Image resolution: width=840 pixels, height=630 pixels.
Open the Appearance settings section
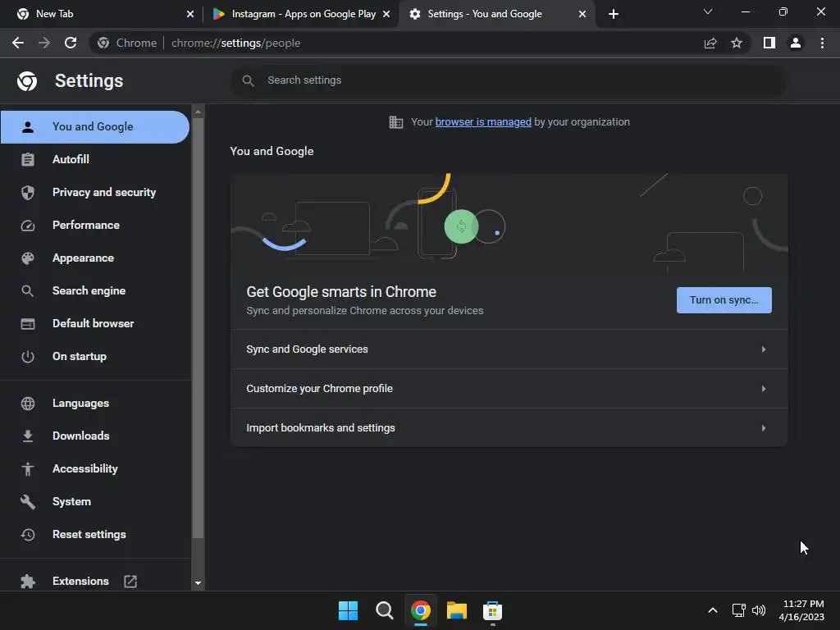[x=95, y=258]
